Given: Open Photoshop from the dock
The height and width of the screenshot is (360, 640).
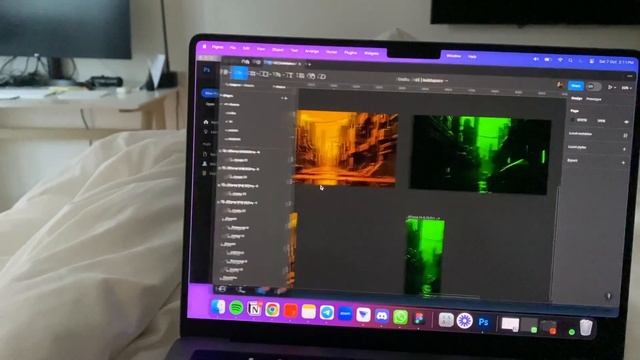Looking at the screenshot, I should point(483,322).
